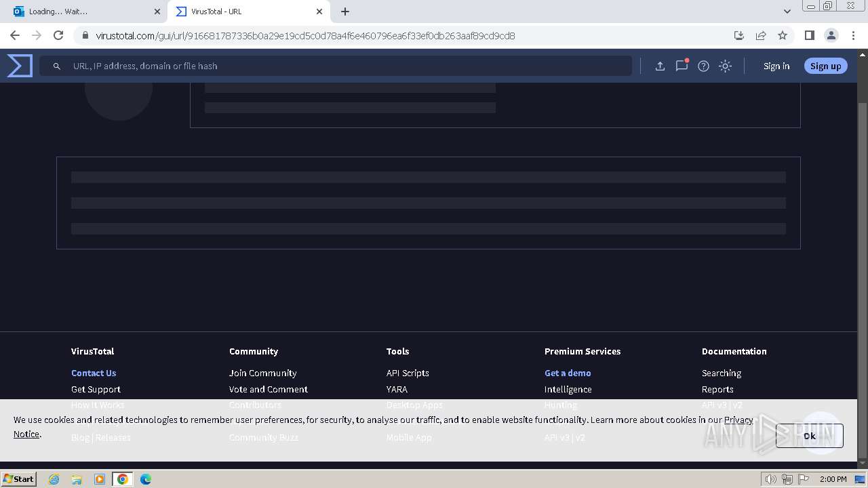Image resolution: width=868 pixels, height=488 pixels.
Task: Bookmark this page with the star icon
Action: pyautogui.click(x=783, y=35)
